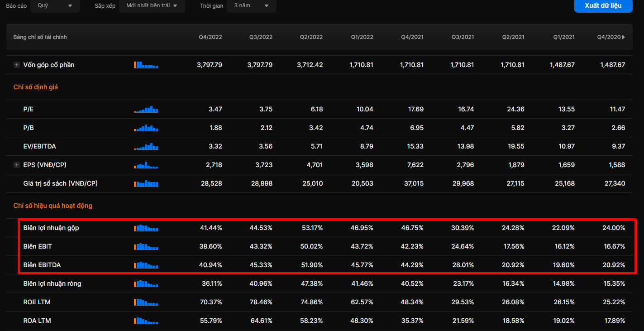Screen dimensions: 644x331
Task: Click the P/E value 3.47
Action: (216, 109)
